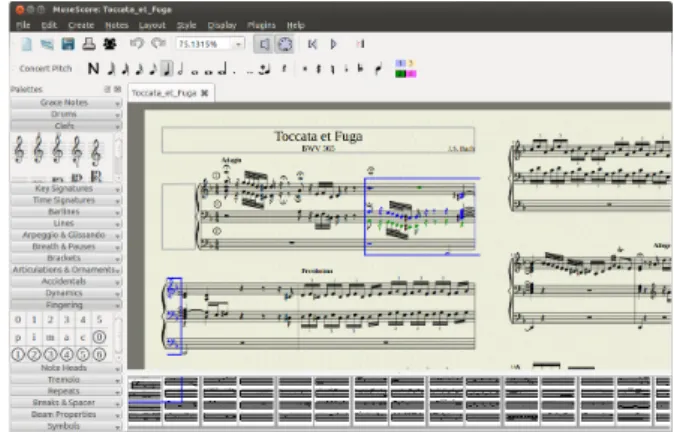
Task: Select the longa note duration
Action: point(222,69)
